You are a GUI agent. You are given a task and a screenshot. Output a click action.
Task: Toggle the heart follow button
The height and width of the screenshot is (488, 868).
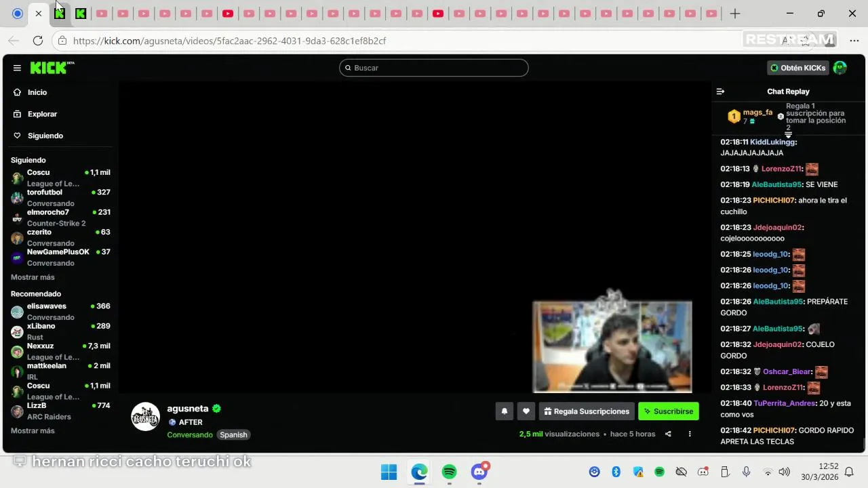(526, 411)
